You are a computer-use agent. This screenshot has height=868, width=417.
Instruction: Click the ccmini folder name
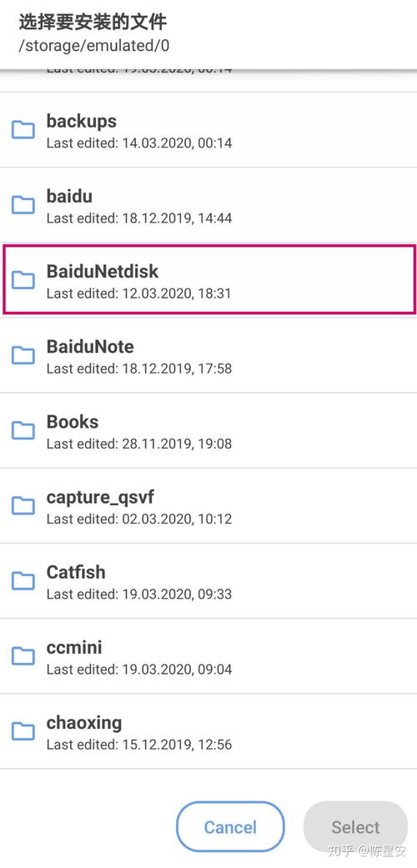pyautogui.click(x=74, y=647)
